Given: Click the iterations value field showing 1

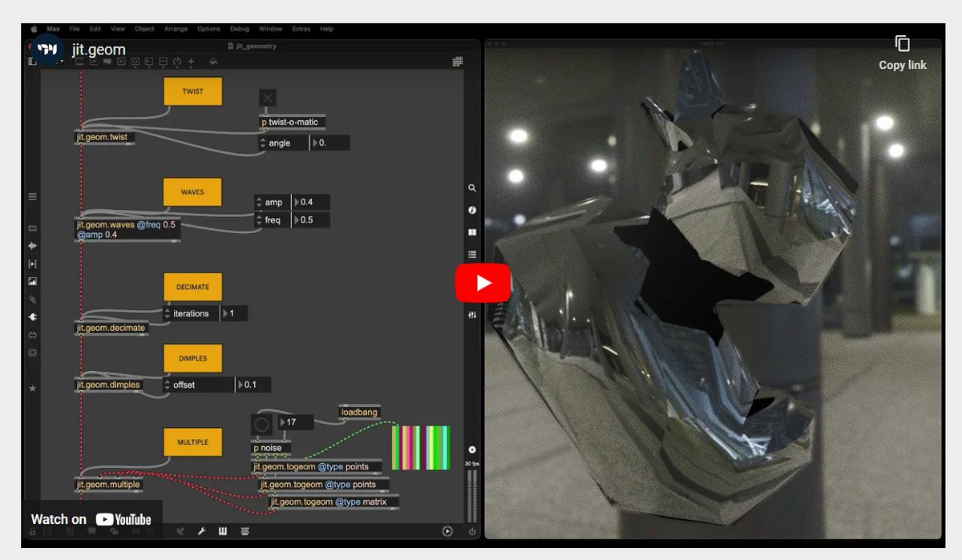Looking at the screenshot, I should tap(234, 313).
